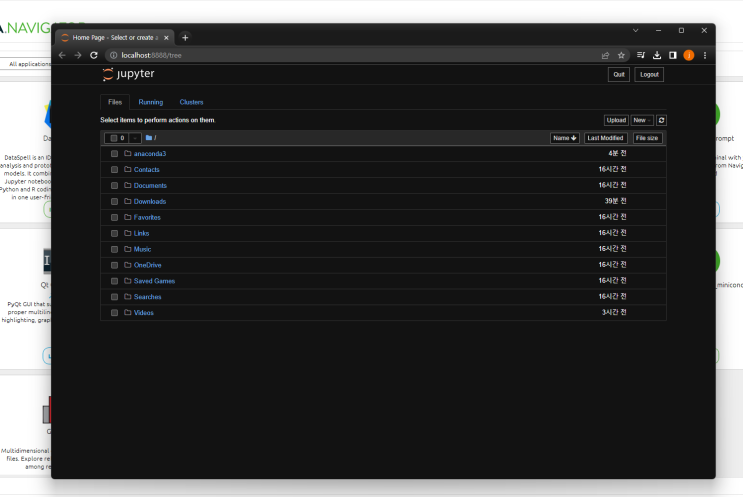Switch to the Running tab
Image resolution: width=743 pixels, height=497 pixels.
[x=151, y=102]
